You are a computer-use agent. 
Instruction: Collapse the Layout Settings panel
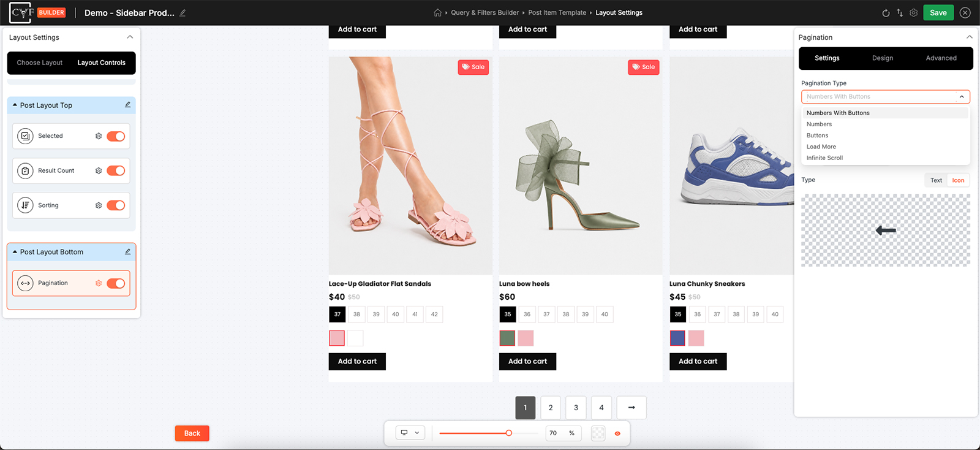point(130,37)
